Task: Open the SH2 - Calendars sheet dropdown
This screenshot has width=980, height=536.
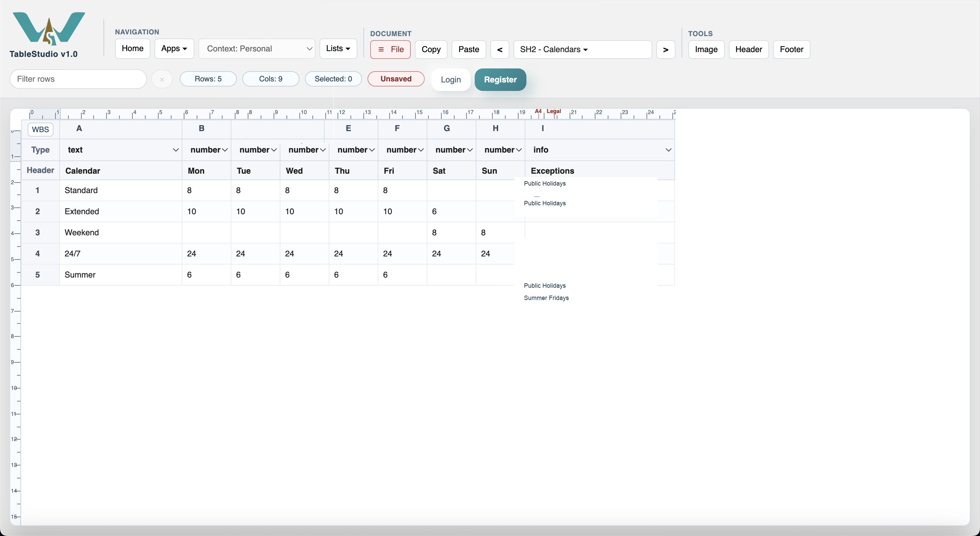Action: point(583,49)
